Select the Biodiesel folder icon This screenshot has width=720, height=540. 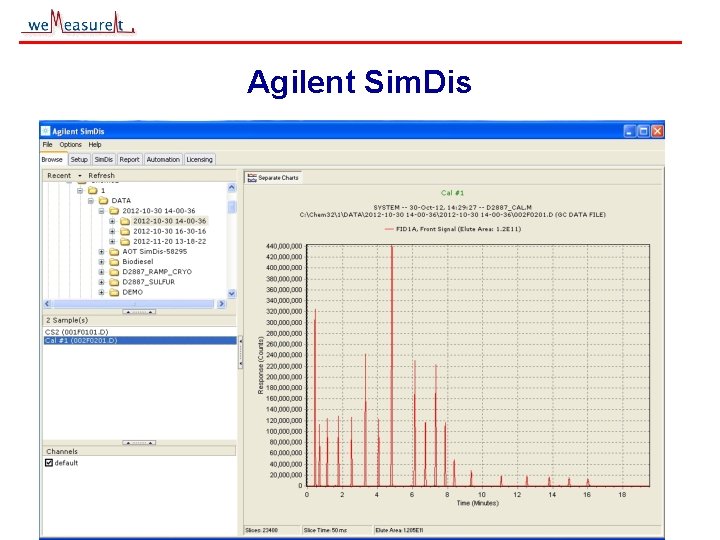pos(114,262)
